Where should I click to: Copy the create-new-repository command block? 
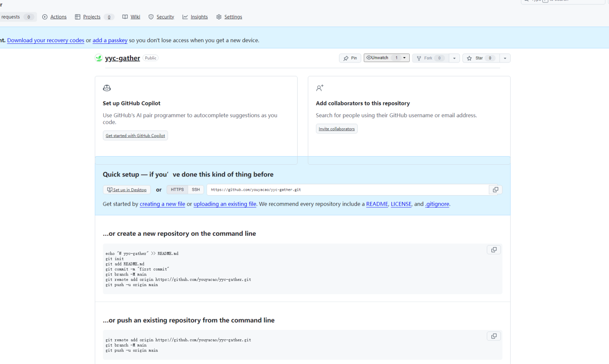point(494,250)
